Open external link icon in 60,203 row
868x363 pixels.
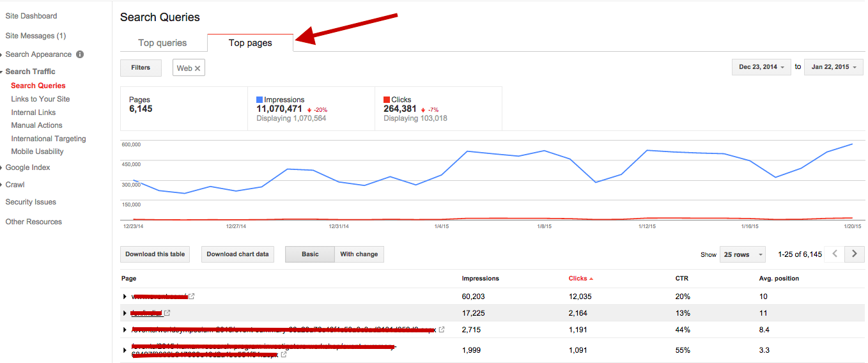[x=191, y=296]
